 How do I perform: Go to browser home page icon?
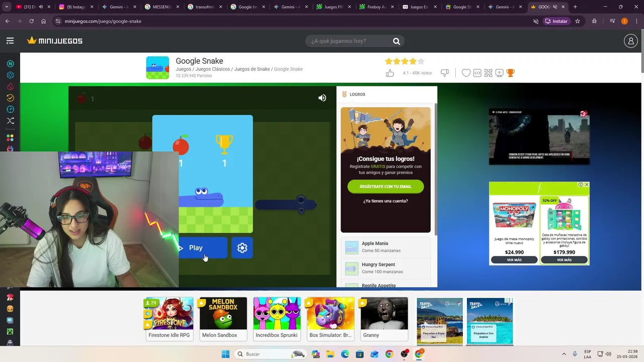[43, 21]
